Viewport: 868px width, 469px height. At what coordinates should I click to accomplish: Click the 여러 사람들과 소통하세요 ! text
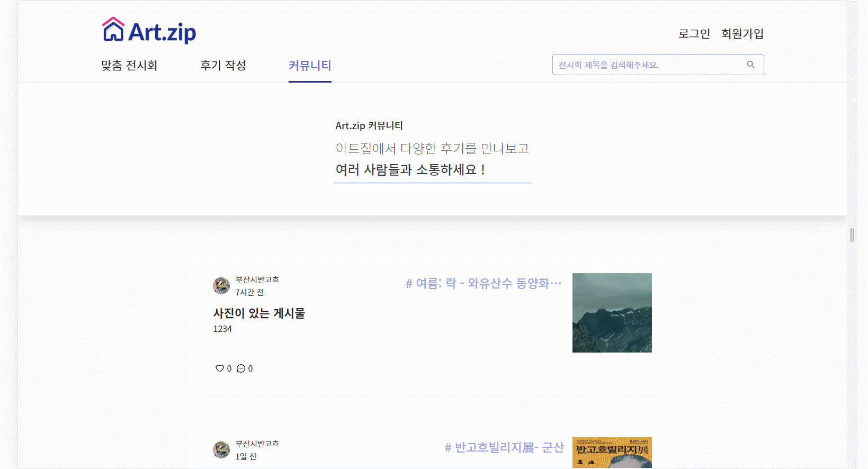tap(410, 170)
